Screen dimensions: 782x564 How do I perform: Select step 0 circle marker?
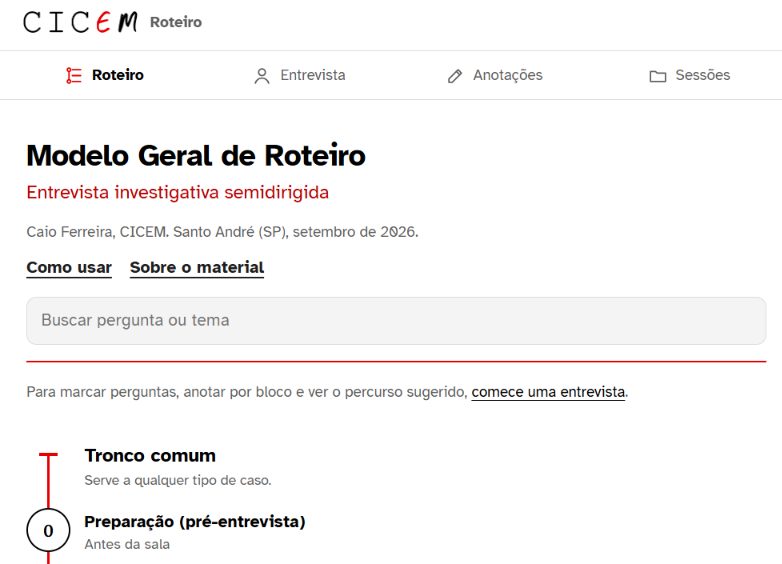[x=48, y=531]
